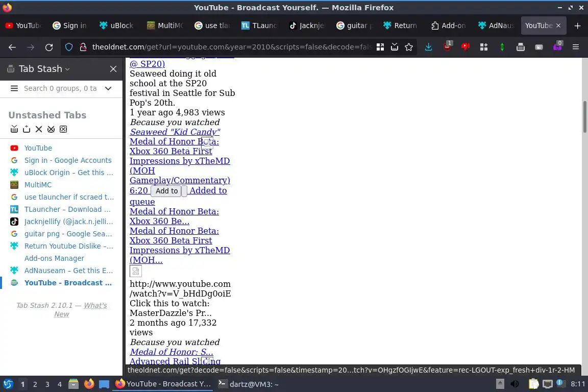Screen dimensions: 588x392
Task: Open a new browser tab with the plus button
Action: click(x=577, y=26)
